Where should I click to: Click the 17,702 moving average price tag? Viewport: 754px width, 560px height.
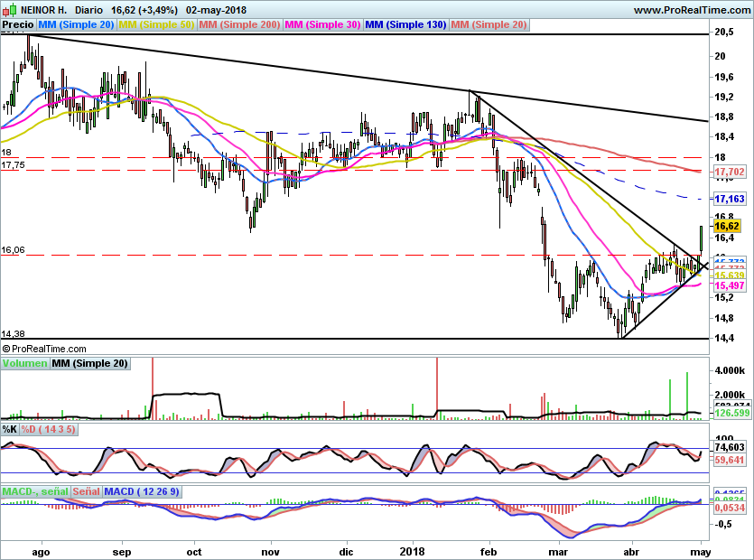728,171
